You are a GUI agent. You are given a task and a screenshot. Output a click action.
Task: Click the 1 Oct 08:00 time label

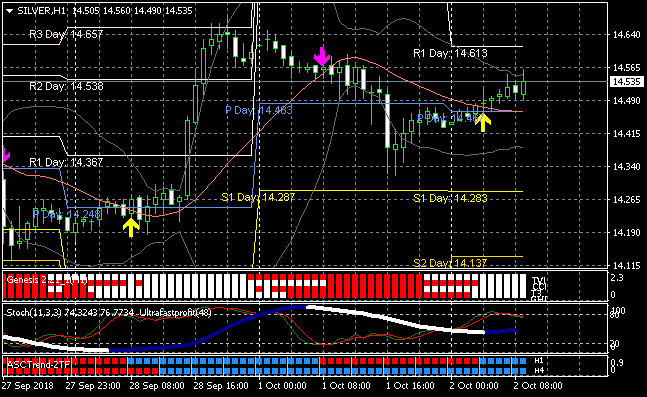(x=346, y=386)
